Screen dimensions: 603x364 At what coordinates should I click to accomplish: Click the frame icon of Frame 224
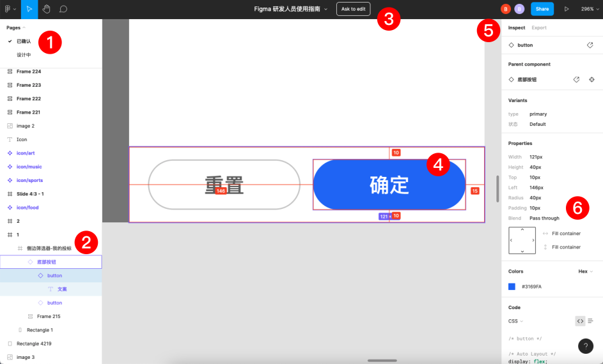tap(10, 72)
